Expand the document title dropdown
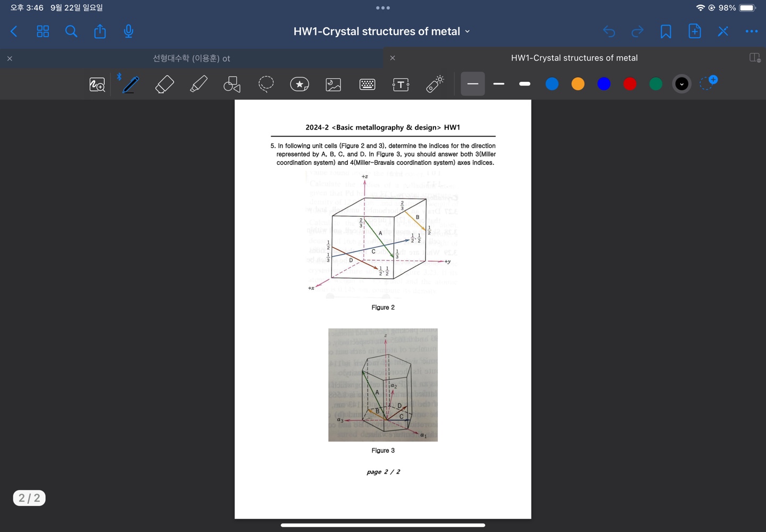Image resolution: width=766 pixels, height=532 pixels. click(468, 31)
